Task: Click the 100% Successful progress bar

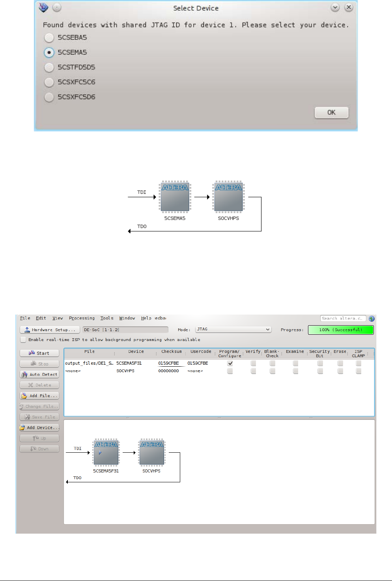Action: [341, 330]
